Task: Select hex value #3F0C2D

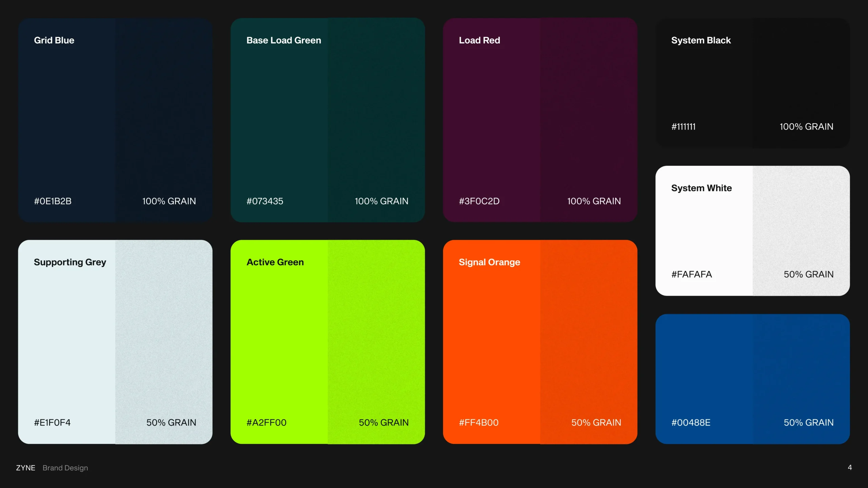Action: (479, 201)
